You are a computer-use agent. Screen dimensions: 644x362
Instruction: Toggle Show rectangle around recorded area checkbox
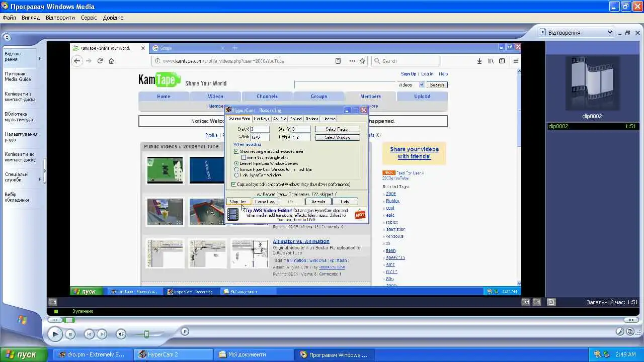(x=236, y=151)
